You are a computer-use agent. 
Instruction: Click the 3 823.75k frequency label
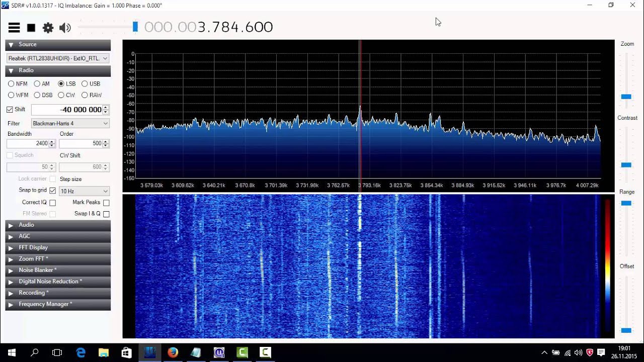[x=401, y=186]
